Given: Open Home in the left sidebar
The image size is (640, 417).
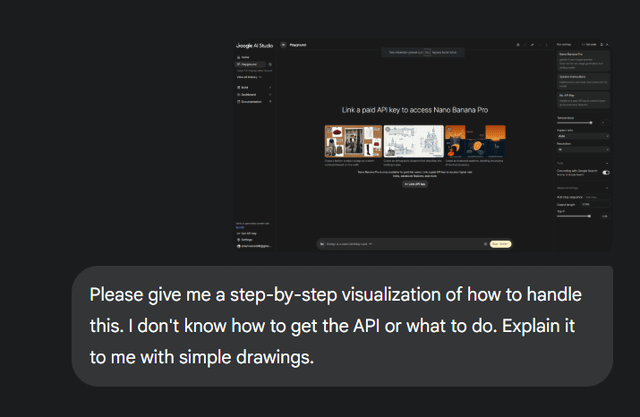Looking at the screenshot, I should point(245,58).
